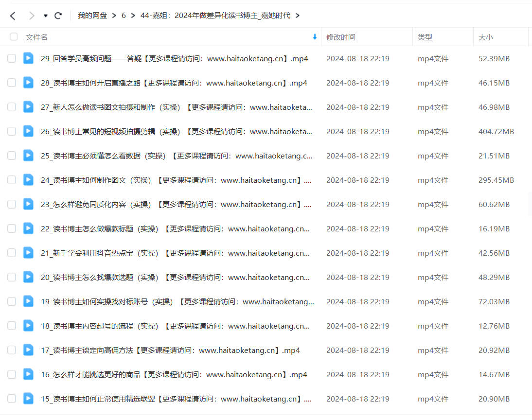
Task: Sort by 大小 column
Action: click(485, 37)
